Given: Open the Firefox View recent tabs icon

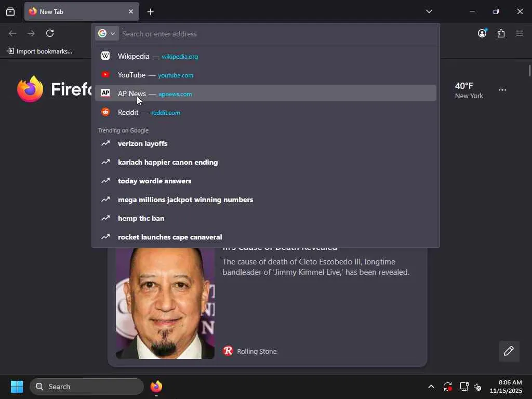Looking at the screenshot, I should pyautogui.click(x=10, y=11).
